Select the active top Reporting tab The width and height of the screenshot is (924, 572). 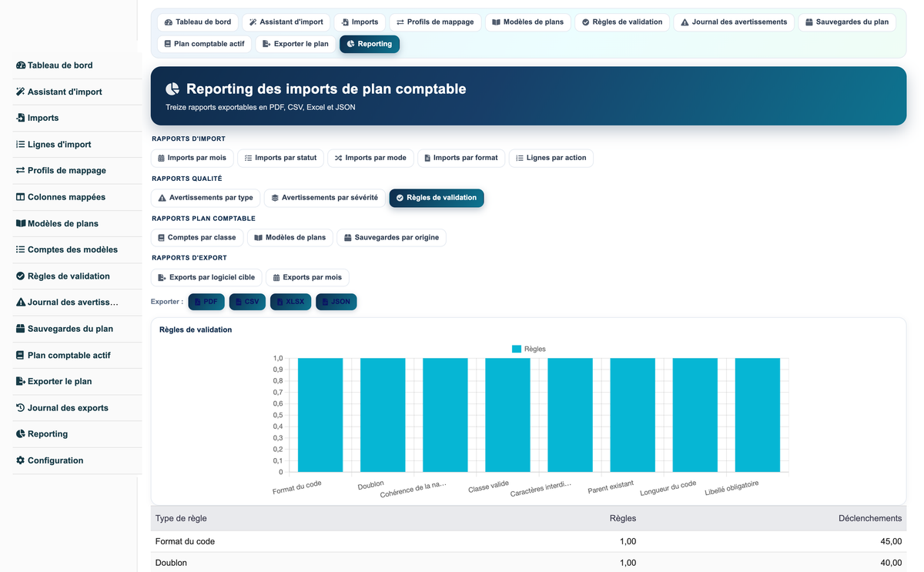370,44
